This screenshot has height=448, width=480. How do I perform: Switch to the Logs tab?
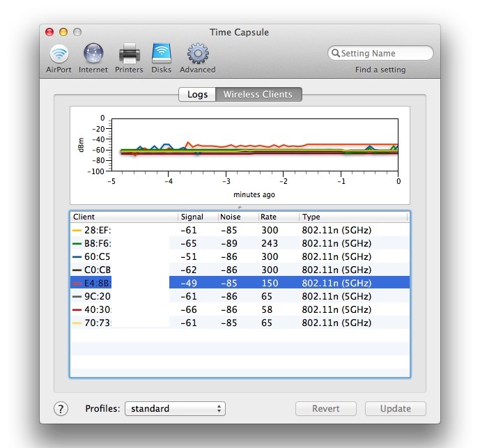[x=197, y=94]
